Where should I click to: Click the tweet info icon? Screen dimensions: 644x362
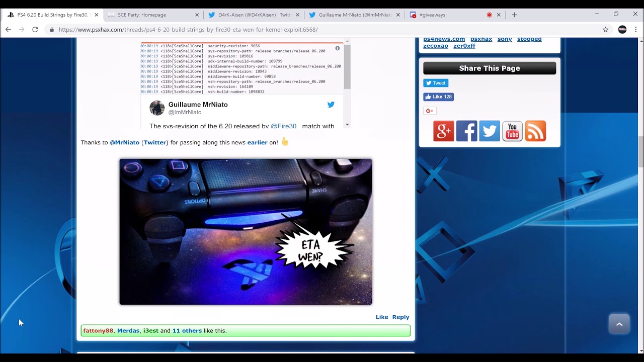click(x=338, y=48)
